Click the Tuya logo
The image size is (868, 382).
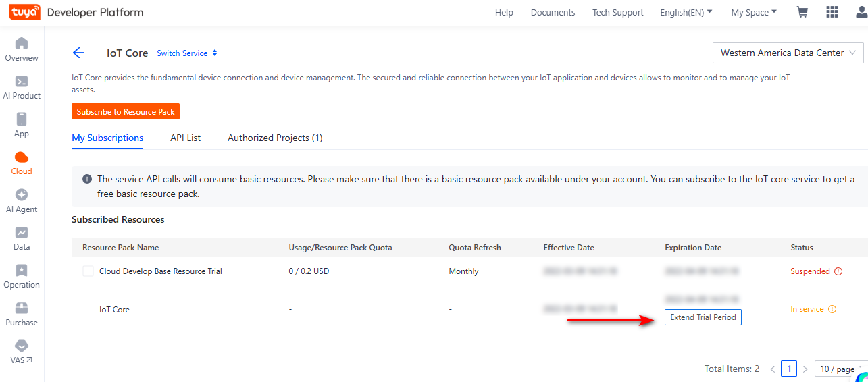(x=25, y=12)
